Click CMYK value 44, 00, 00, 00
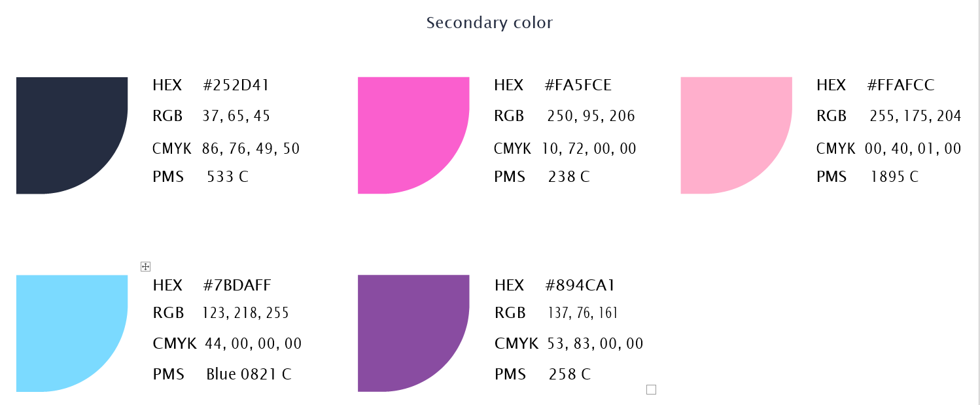The image size is (980, 405). (x=253, y=343)
